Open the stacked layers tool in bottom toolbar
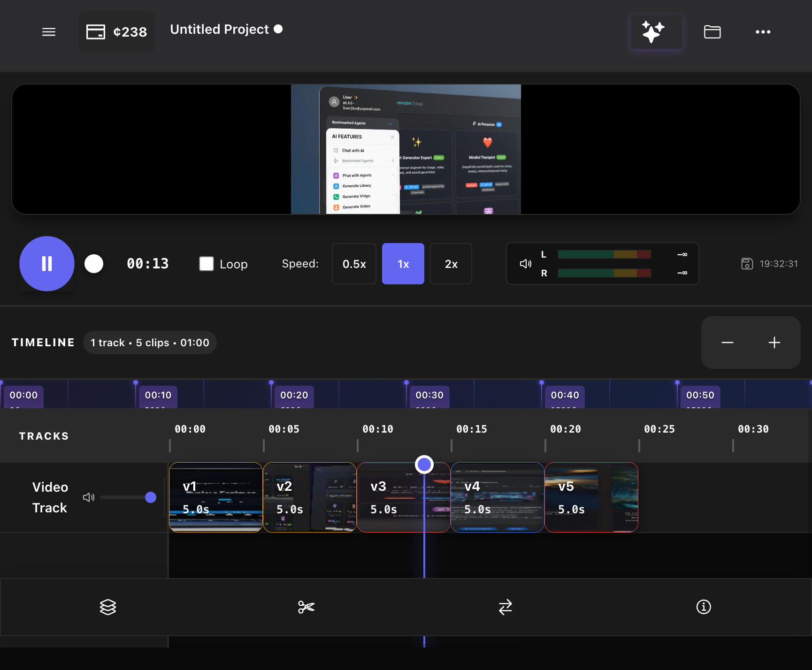 coord(107,607)
